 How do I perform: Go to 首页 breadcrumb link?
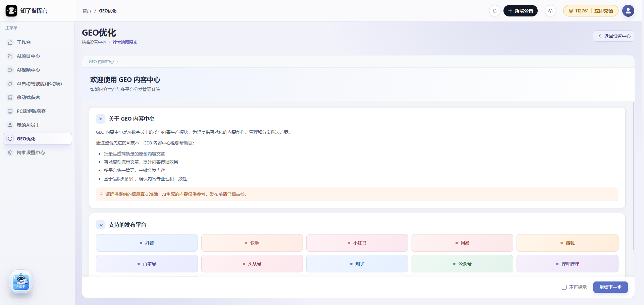tap(87, 11)
